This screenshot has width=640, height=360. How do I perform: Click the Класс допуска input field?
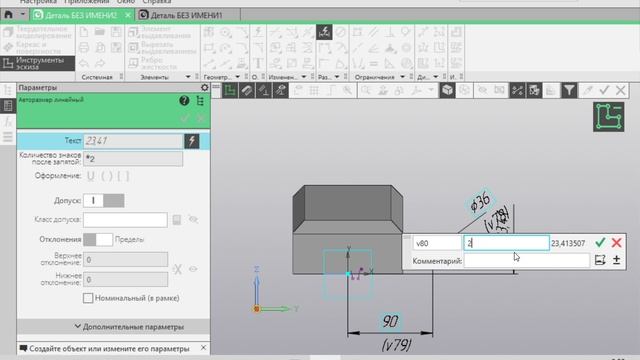(125, 220)
